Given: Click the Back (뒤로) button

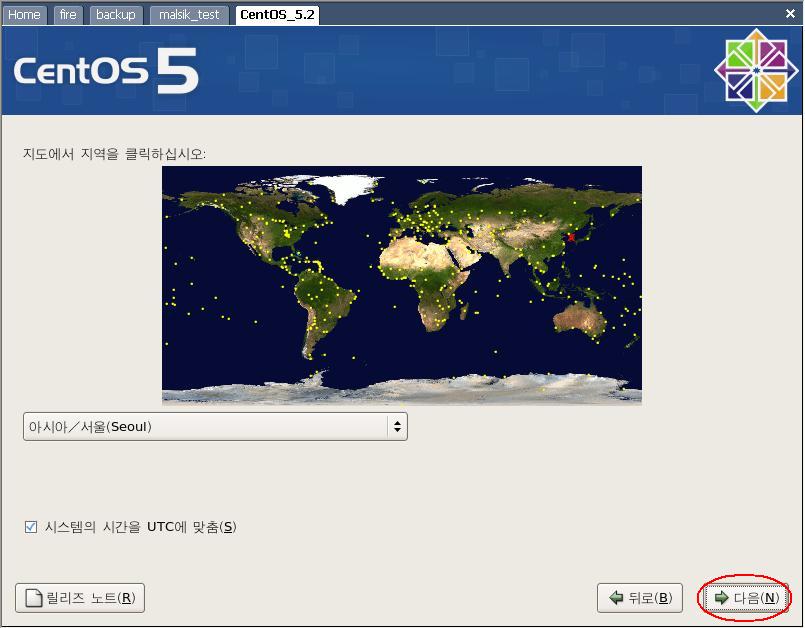Looking at the screenshot, I should click(640, 598).
